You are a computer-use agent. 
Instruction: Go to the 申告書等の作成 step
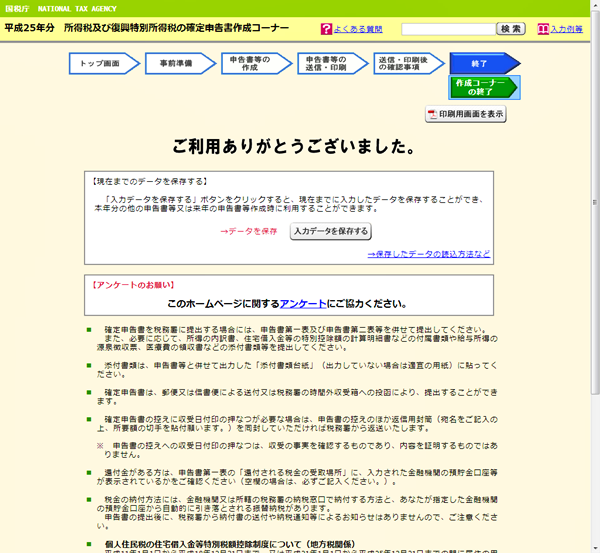tap(256, 64)
